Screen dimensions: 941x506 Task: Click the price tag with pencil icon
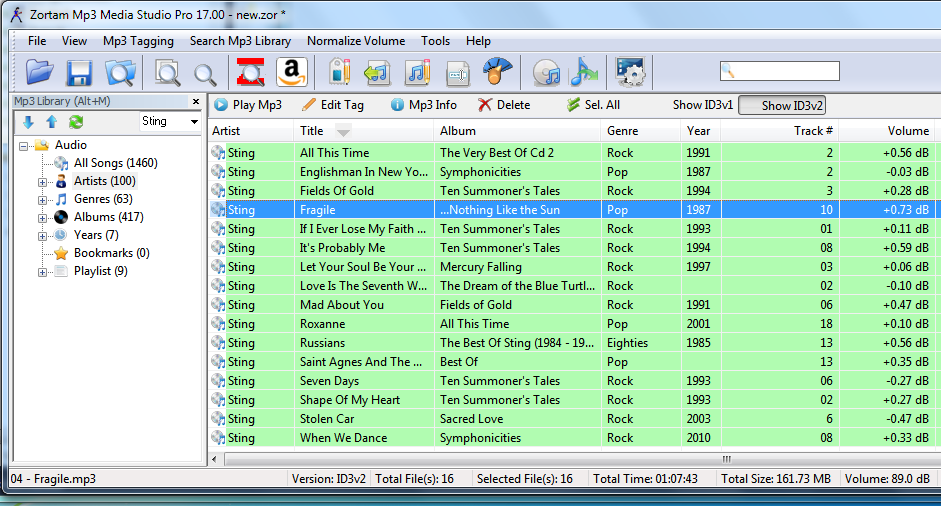pos(339,72)
